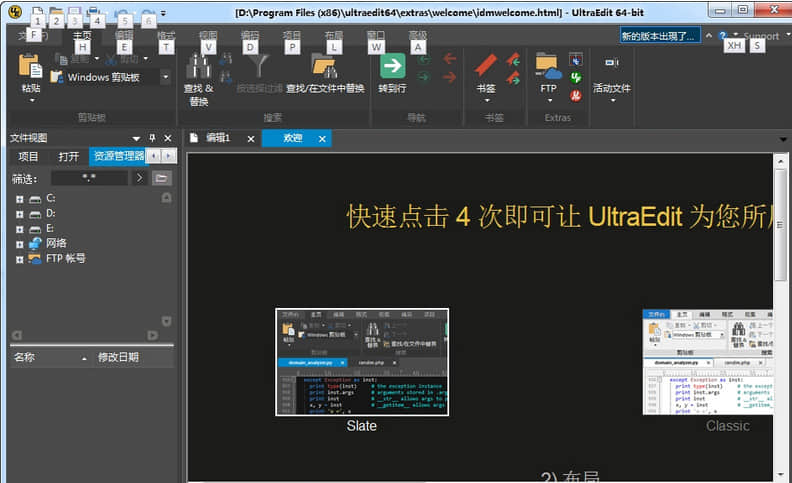Pin the File View panel with pushpin
The width and height of the screenshot is (792, 483).
tap(152, 138)
